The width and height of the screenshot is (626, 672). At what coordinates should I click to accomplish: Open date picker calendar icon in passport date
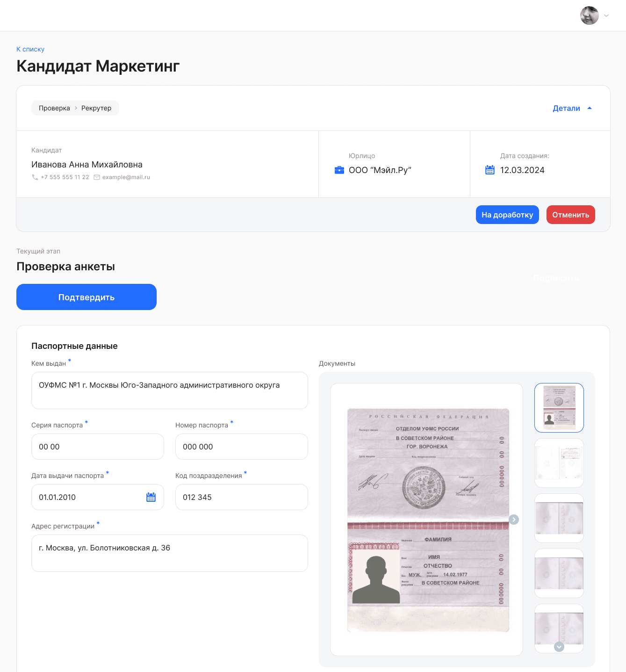click(x=151, y=497)
